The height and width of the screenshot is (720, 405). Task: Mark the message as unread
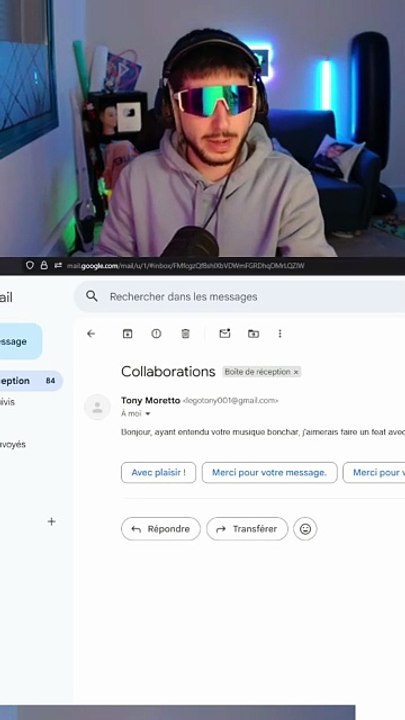tap(225, 334)
